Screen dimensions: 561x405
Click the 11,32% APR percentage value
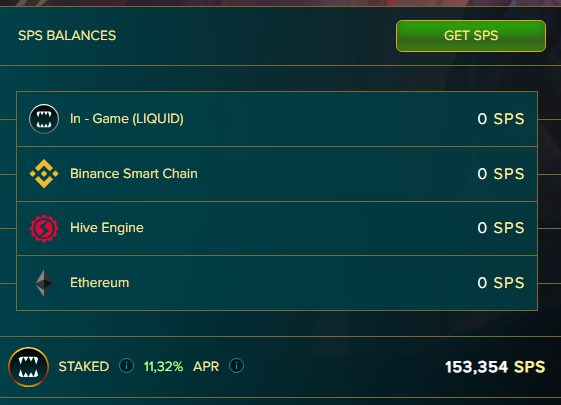point(163,367)
